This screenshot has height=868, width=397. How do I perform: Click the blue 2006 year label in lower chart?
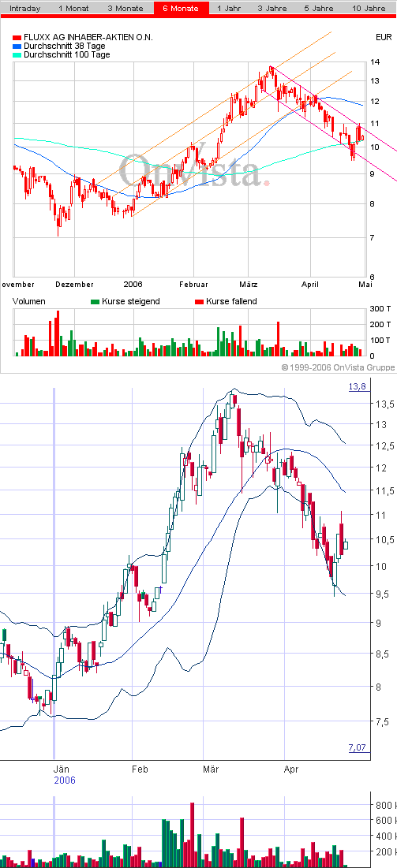click(x=64, y=780)
